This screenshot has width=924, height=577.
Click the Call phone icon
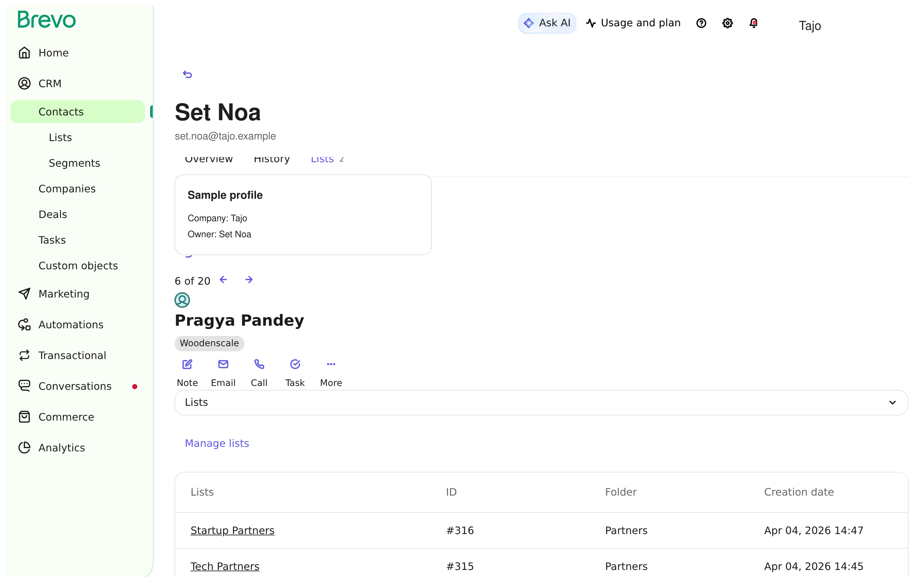[259, 364]
